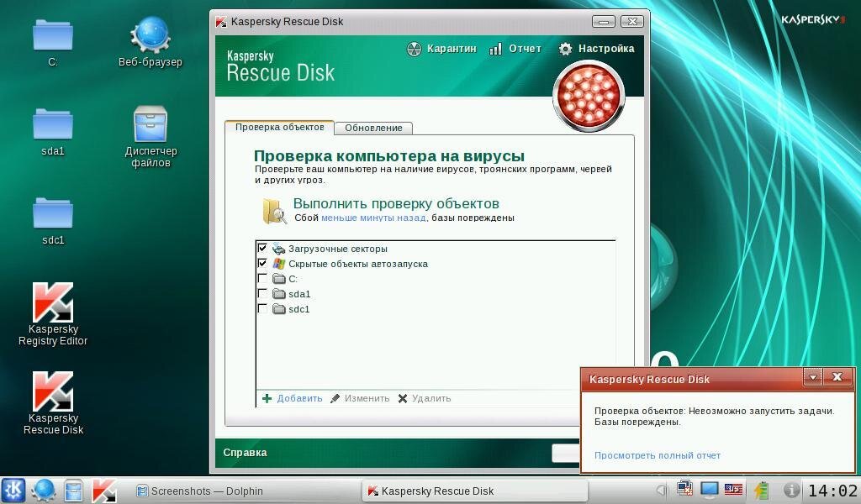
Task: Open the Отчет report section
Action: pyautogui.click(x=515, y=49)
